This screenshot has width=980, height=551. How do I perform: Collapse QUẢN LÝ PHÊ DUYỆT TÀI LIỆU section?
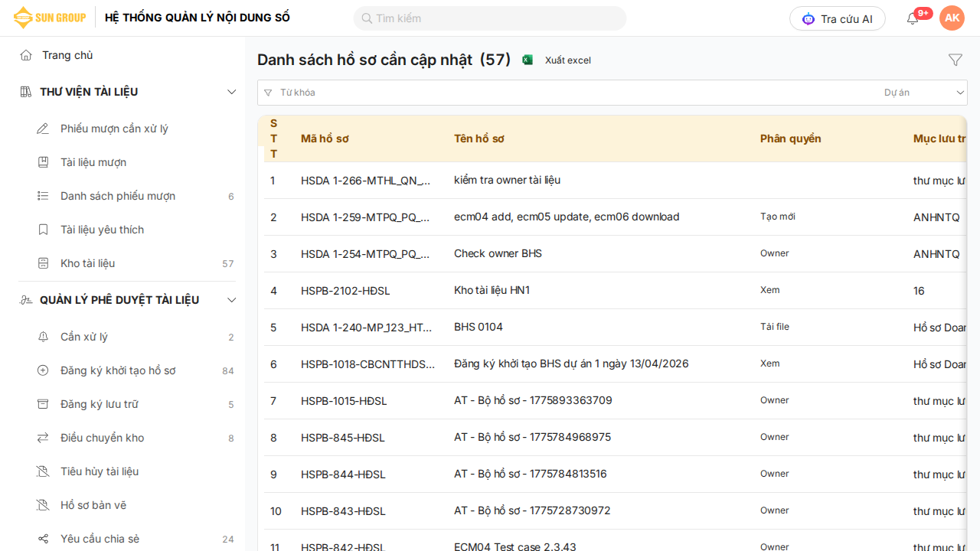coord(231,300)
